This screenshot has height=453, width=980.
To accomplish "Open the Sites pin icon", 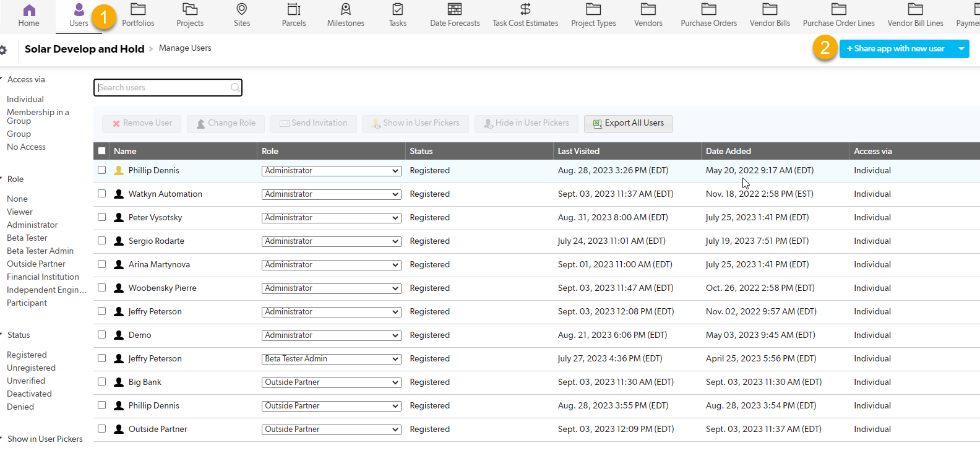I will point(242,9).
